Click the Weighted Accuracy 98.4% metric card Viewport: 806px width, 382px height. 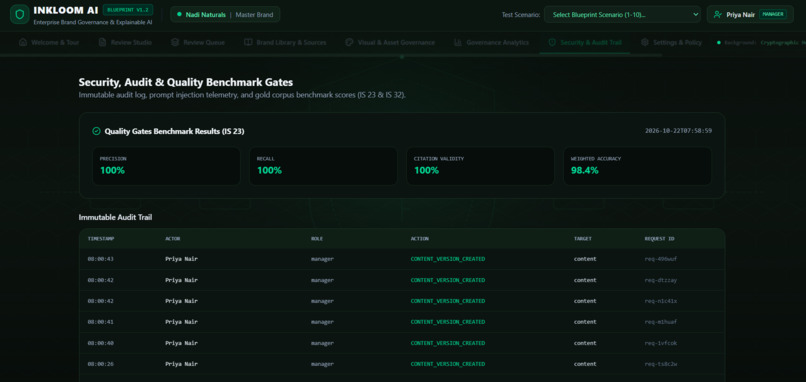(x=637, y=166)
